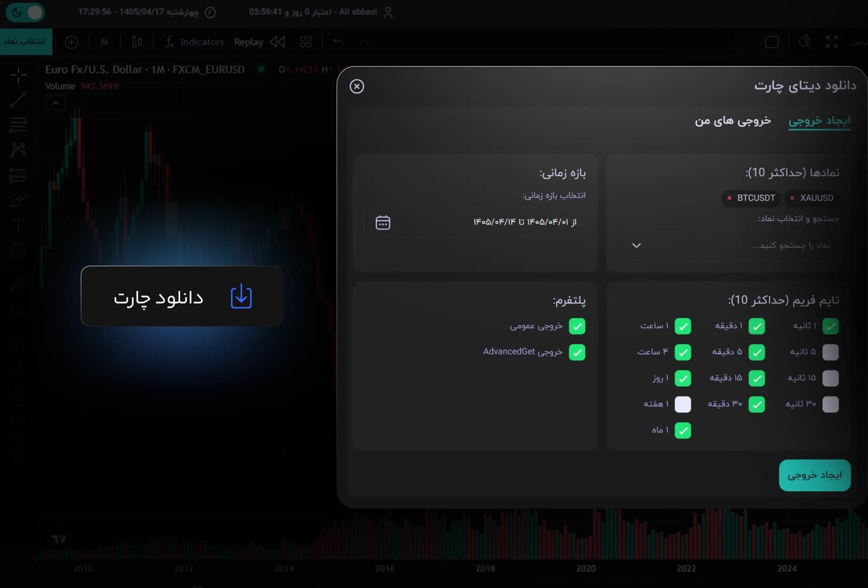Open the candlestick chart style icon
This screenshot has width=868, height=588.
click(137, 42)
